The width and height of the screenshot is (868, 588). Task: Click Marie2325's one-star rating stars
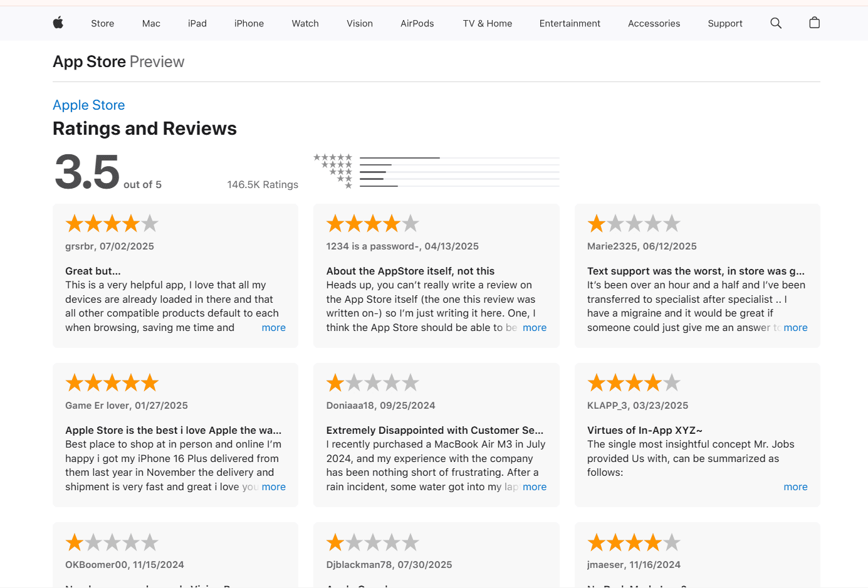(634, 223)
